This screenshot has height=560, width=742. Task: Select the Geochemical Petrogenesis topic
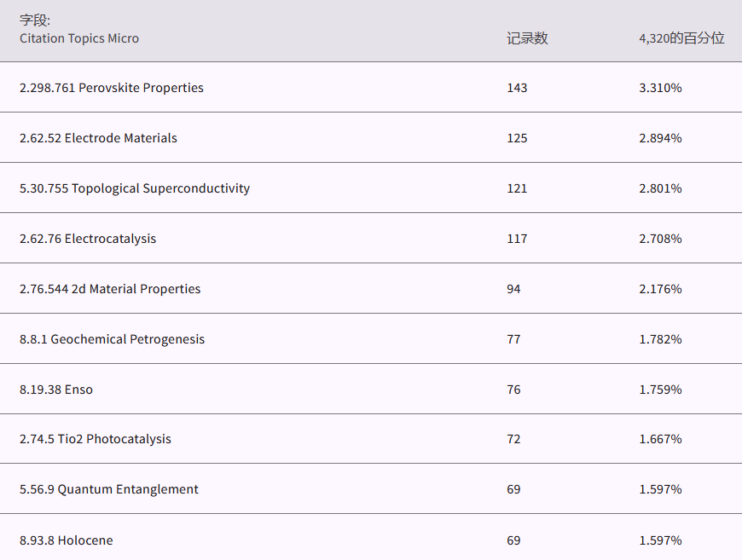[112, 339]
